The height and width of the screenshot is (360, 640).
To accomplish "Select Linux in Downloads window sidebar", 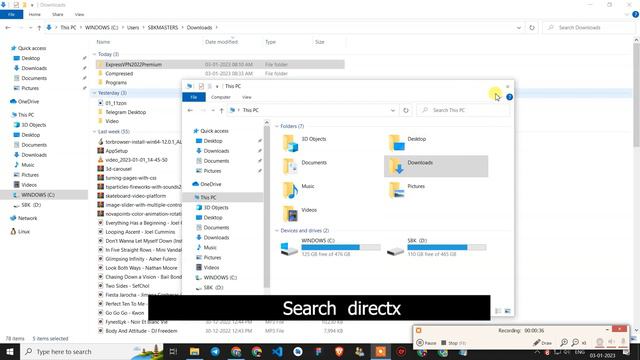I will 24,231.
